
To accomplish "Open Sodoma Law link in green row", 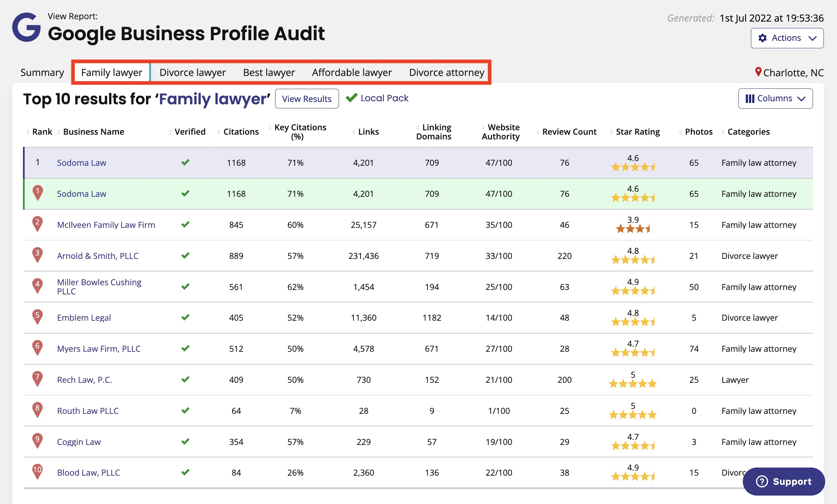I will pyautogui.click(x=81, y=193).
